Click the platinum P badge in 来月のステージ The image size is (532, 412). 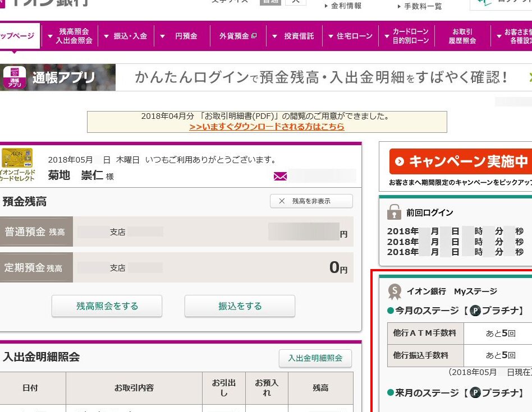[x=475, y=392]
